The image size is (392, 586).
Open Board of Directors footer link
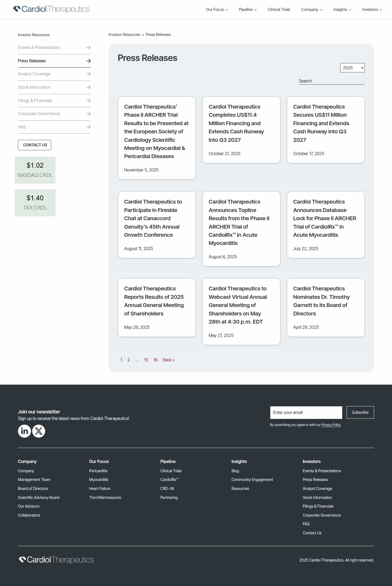tap(33, 489)
